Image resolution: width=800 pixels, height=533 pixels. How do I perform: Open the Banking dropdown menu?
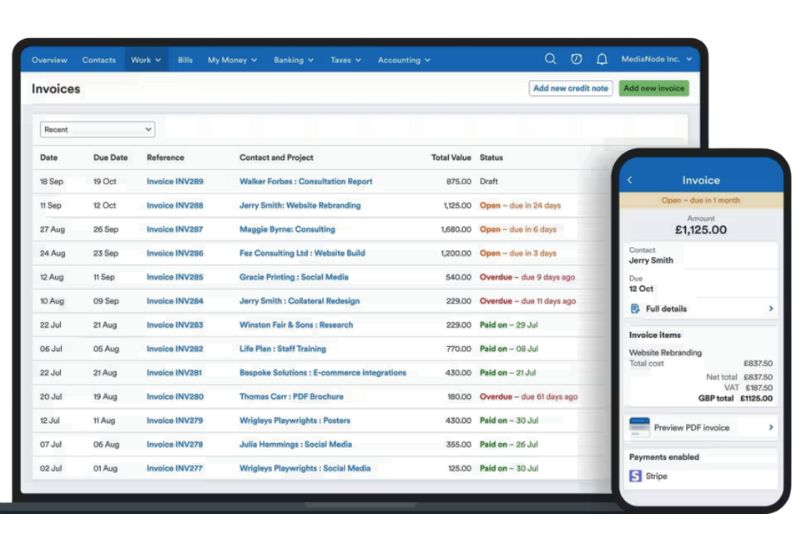click(x=294, y=60)
